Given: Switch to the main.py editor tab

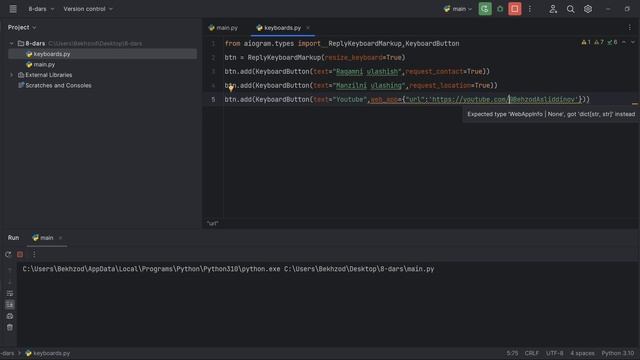Looking at the screenshot, I should coord(223,28).
